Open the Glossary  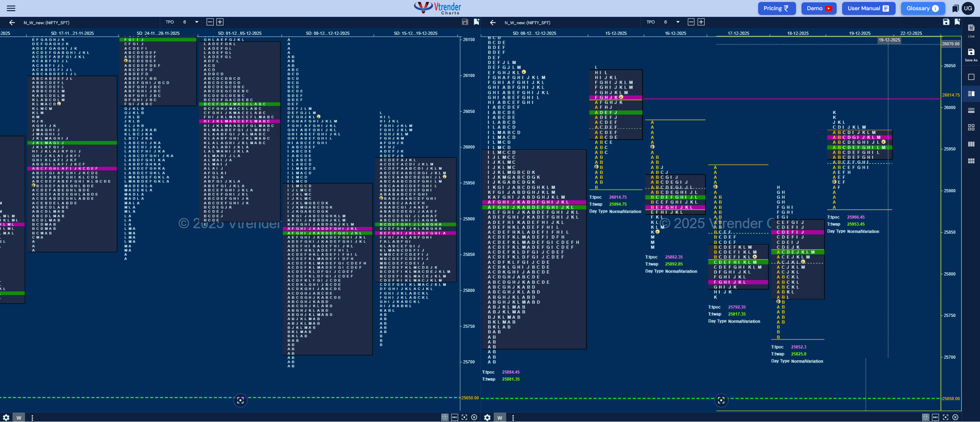point(923,8)
